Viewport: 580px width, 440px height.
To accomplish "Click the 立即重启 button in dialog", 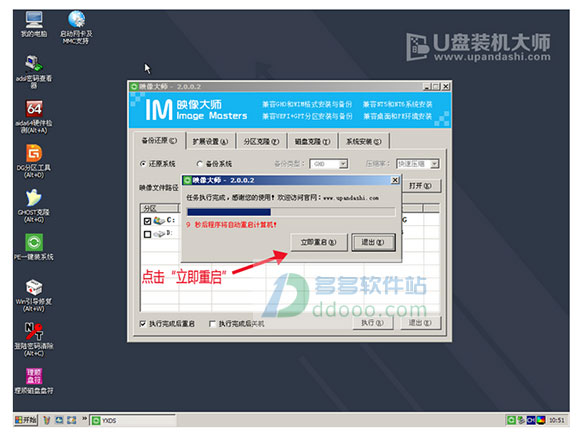I will [x=318, y=242].
